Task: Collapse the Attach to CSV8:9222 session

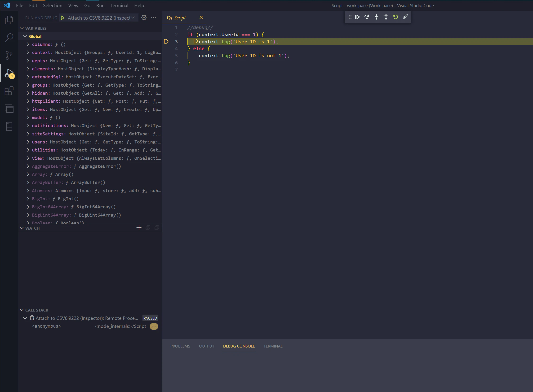Action: pos(25,318)
